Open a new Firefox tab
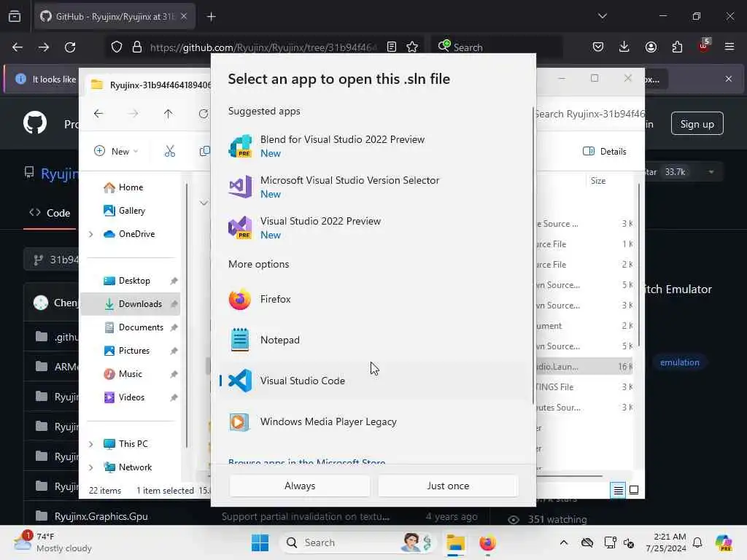Screen dimensions: 747x560 (212, 17)
